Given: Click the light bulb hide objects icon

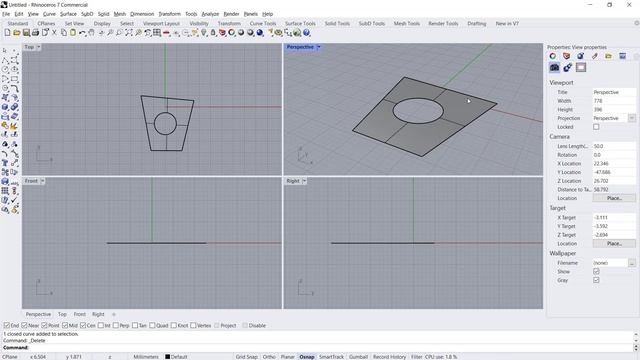Looking at the screenshot, I should click(204, 33).
